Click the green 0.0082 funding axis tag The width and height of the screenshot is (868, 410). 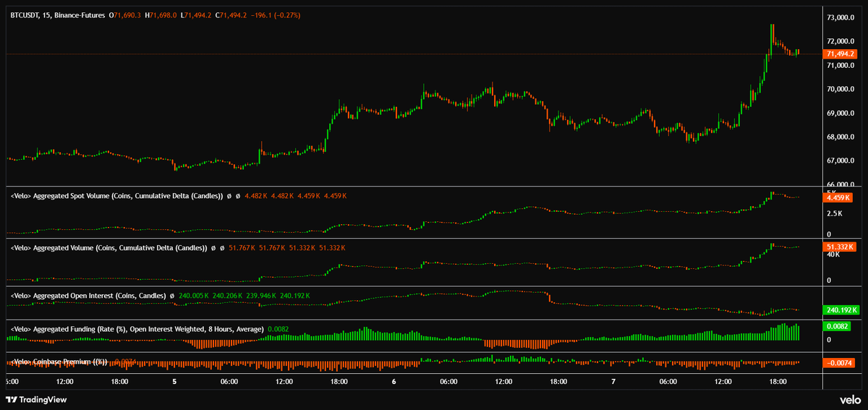coord(838,326)
